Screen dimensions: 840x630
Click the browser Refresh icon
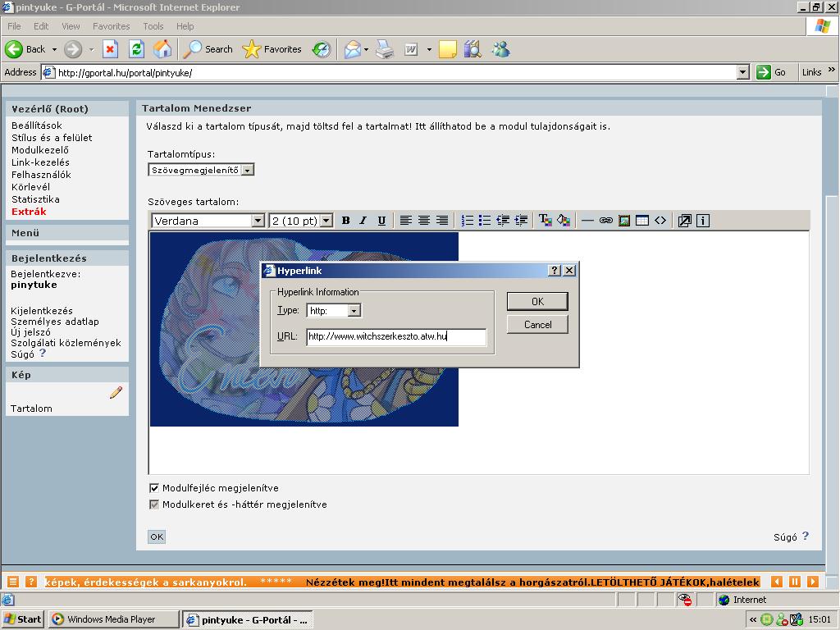point(136,49)
